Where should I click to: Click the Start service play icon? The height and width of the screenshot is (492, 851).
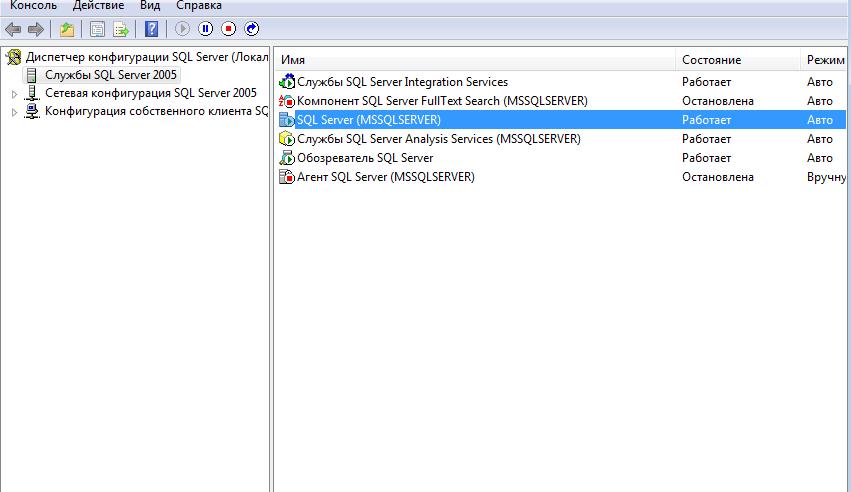coord(182,29)
